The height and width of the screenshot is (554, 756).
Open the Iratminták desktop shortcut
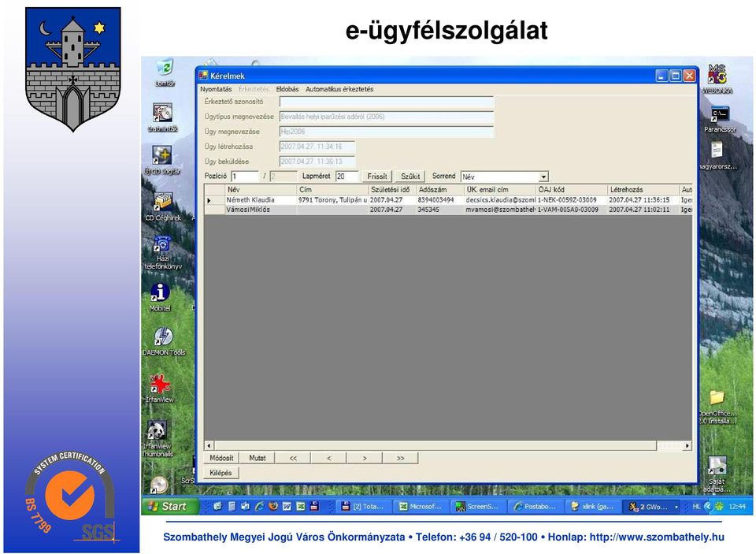click(x=163, y=117)
